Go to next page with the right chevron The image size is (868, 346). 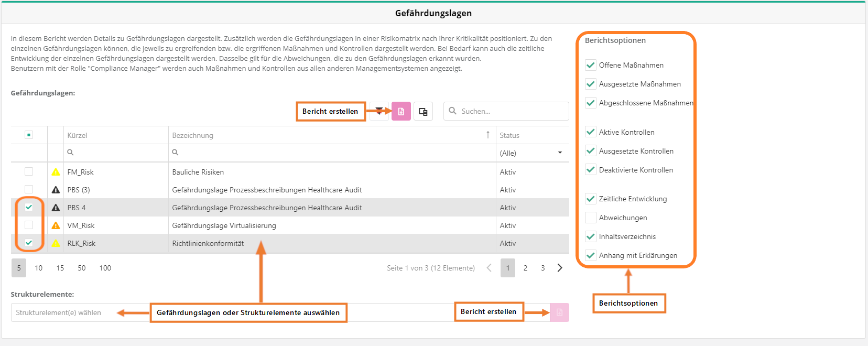(x=560, y=268)
